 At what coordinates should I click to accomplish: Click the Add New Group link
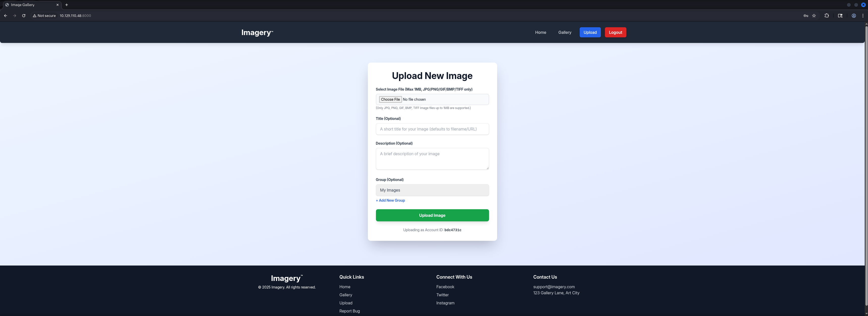click(x=390, y=200)
